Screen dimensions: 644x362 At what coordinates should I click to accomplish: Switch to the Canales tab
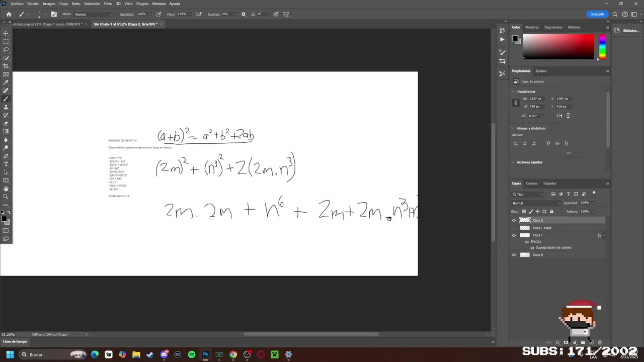pos(532,184)
